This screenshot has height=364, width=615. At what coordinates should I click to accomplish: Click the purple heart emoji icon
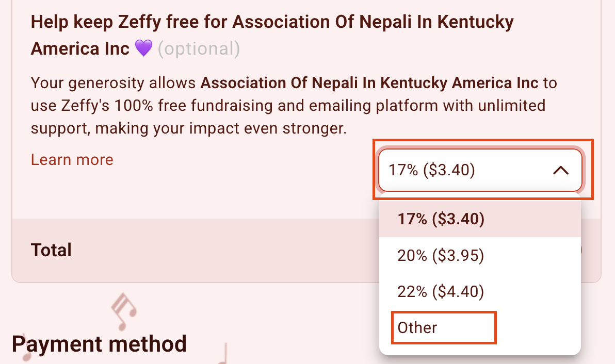point(143,48)
